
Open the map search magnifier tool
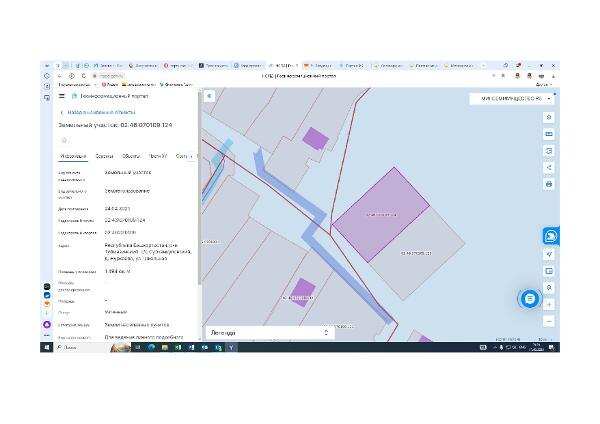coord(549,288)
